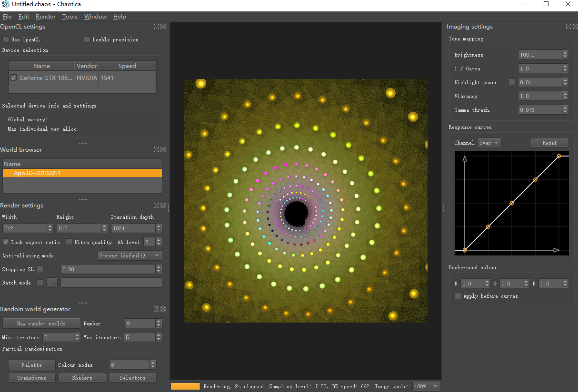Close the OpenCL settings panel

(x=163, y=27)
